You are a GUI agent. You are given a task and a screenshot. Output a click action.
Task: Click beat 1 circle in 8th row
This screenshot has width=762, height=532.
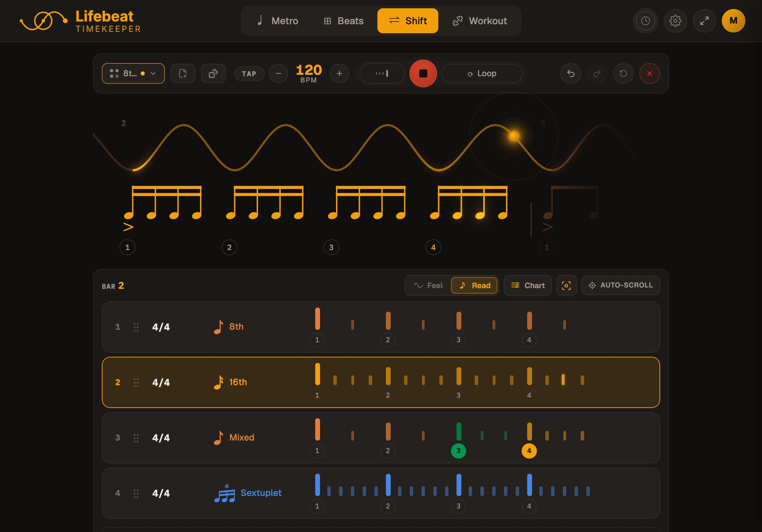point(317,340)
